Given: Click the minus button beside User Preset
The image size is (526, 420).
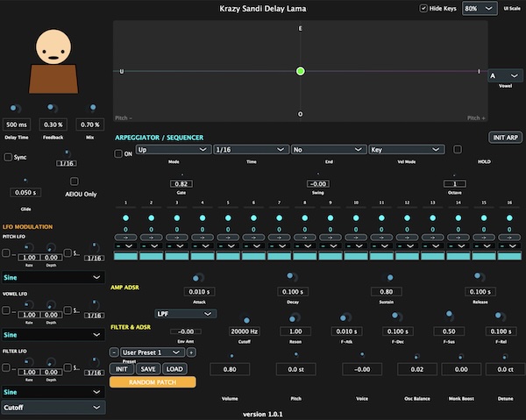Looking at the screenshot, I should [x=114, y=352].
